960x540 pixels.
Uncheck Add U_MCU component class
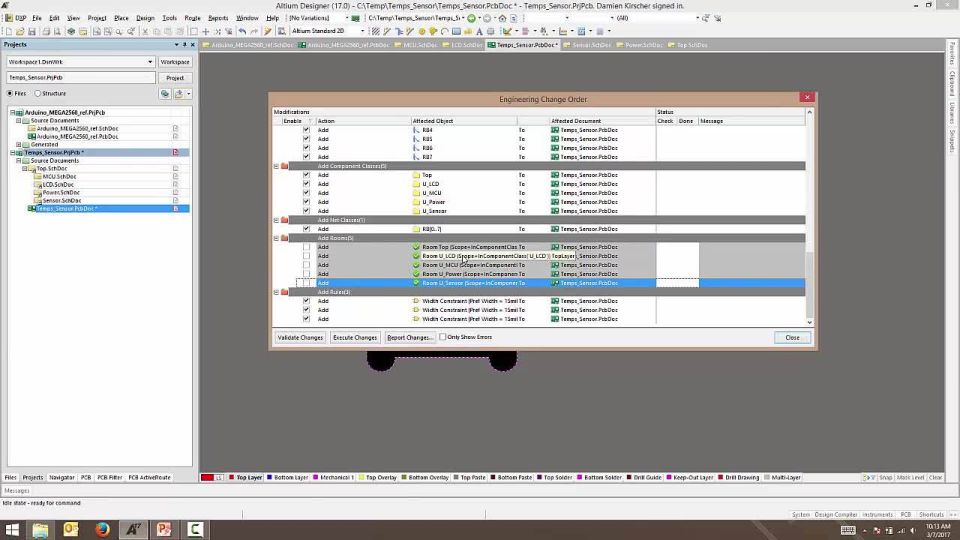306,193
